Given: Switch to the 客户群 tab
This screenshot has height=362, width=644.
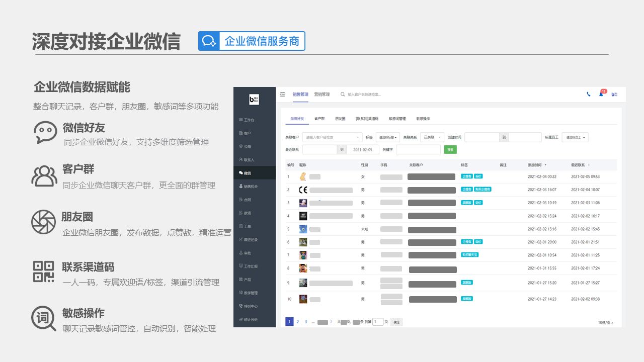Looking at the screenshot, I should pyautogui.click(x=319, y=119).
